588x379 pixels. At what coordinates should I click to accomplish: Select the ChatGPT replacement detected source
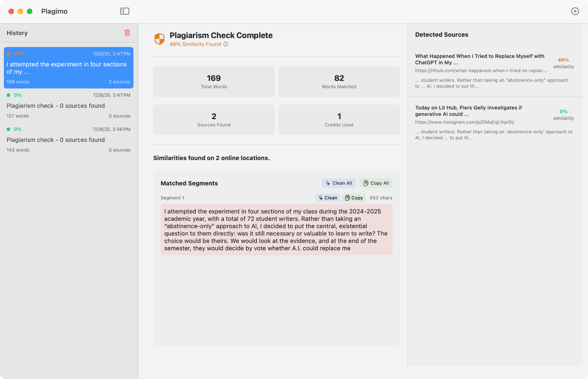(479, 59)
